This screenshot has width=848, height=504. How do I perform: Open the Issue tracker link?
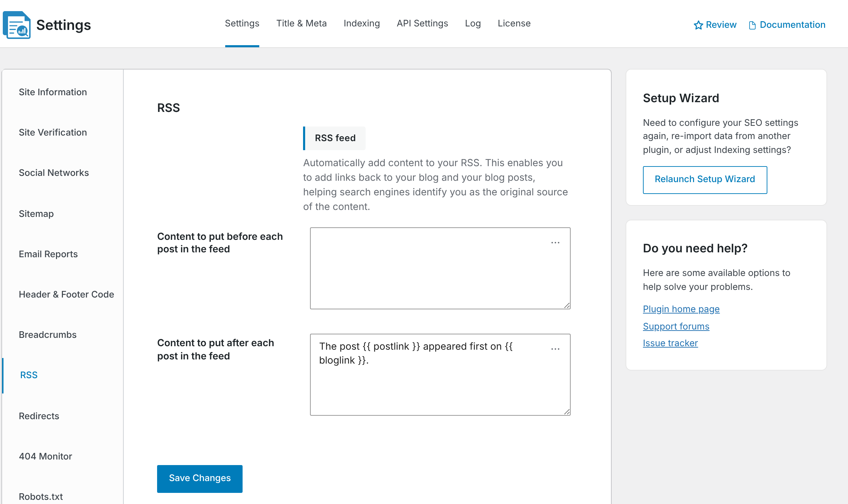[670, 343]
